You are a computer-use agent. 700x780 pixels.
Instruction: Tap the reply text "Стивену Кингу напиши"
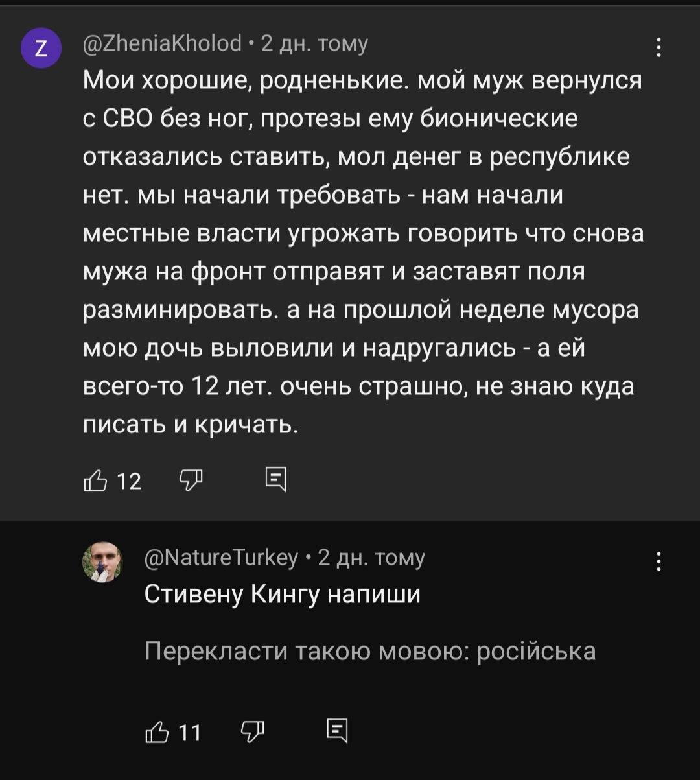(x=282, y=594)
